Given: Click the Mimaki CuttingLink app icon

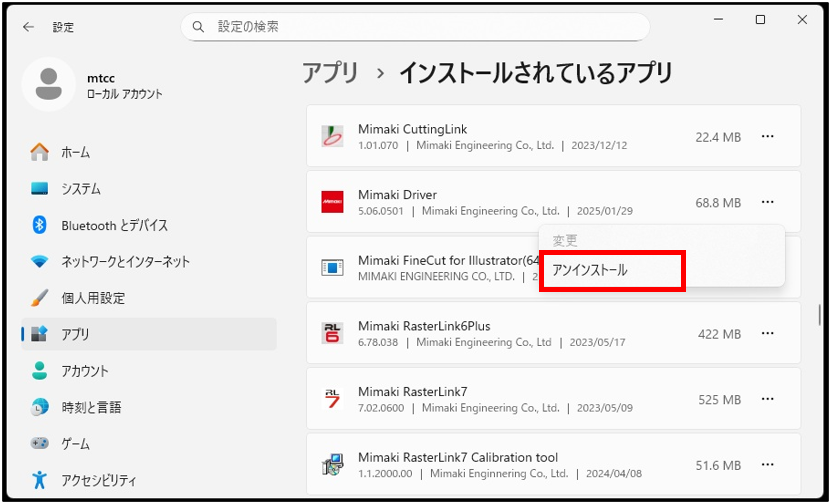Looking at the screenshot, I should tap(332, 137).
